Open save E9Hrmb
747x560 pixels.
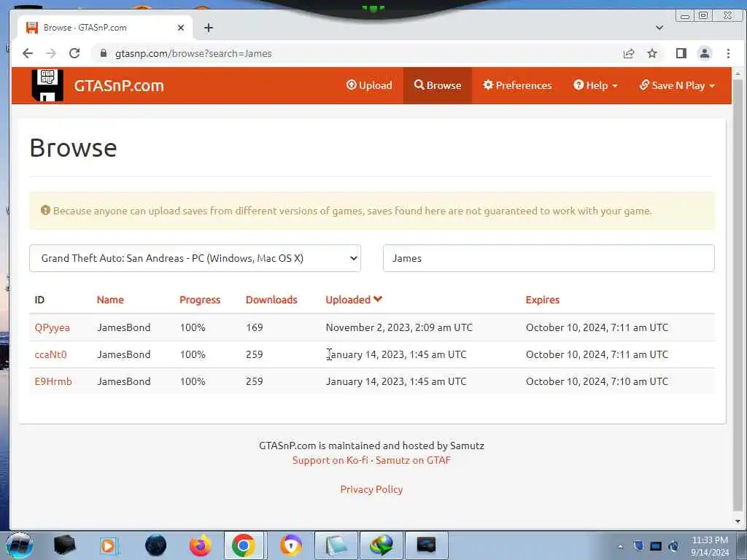point(53,381)
